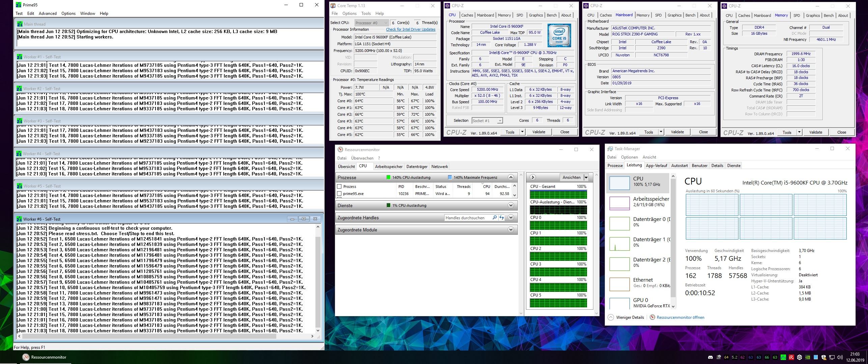Click the Task-Manager title bar icon
The width and height of the screenshot is (868, 364).
coord(610,149)
